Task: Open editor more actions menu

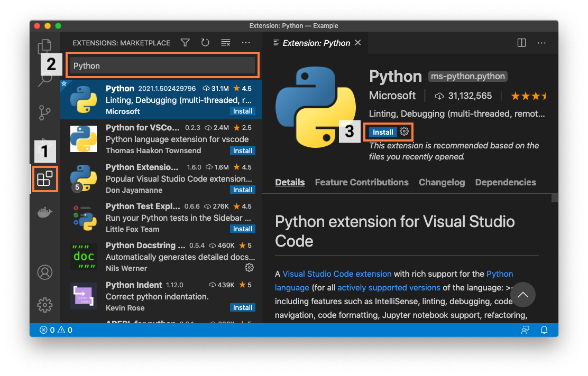Action: pos(541,43)
